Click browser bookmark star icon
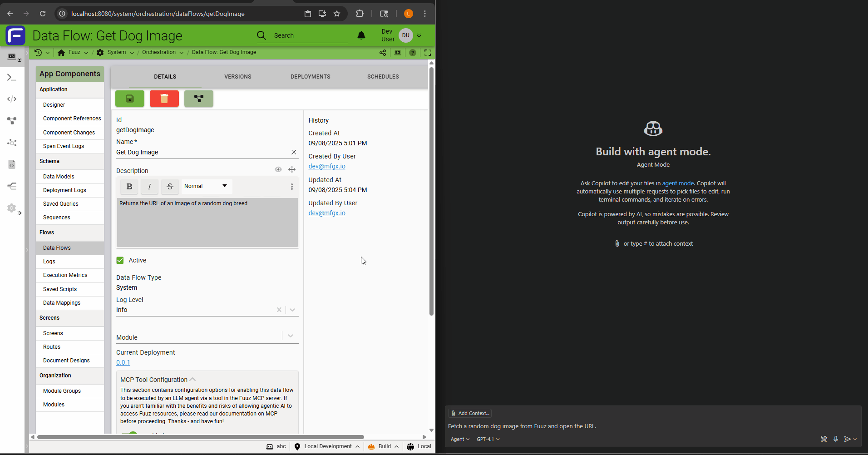Viewport: 868px width, 455px height. [337, 14]
